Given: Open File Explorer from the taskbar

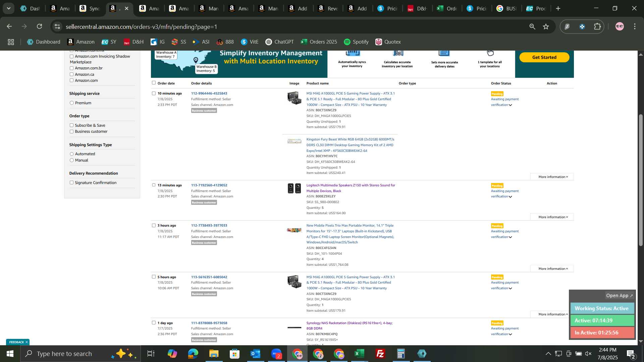Looking at the screenshot, I should [214, 354].
